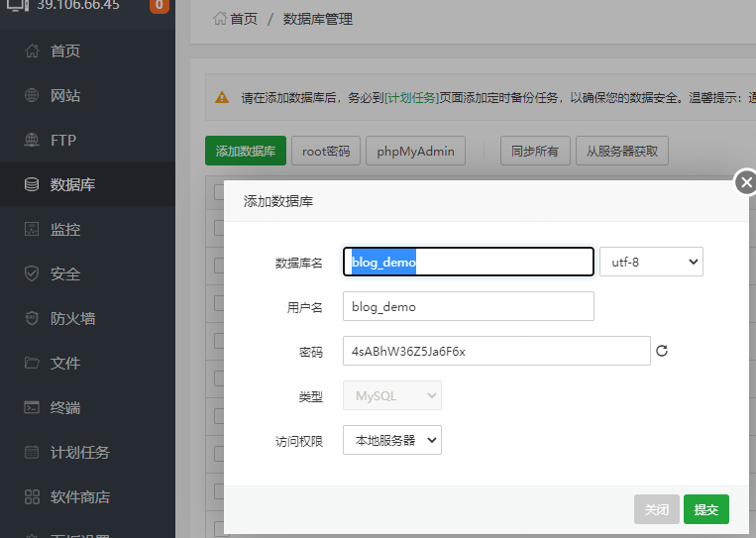Click the 同步所有 button
The width and height of the screenshot is (756, 538).
(535, 151)
